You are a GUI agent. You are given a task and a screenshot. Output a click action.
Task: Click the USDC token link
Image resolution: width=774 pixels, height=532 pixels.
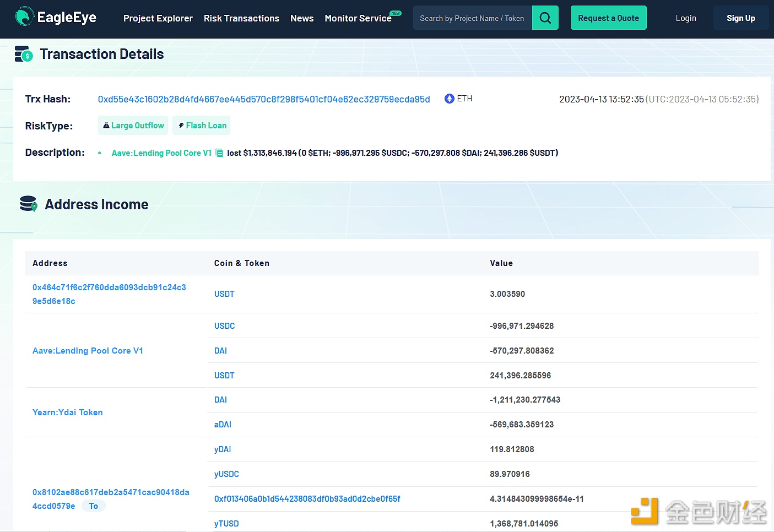224,326
